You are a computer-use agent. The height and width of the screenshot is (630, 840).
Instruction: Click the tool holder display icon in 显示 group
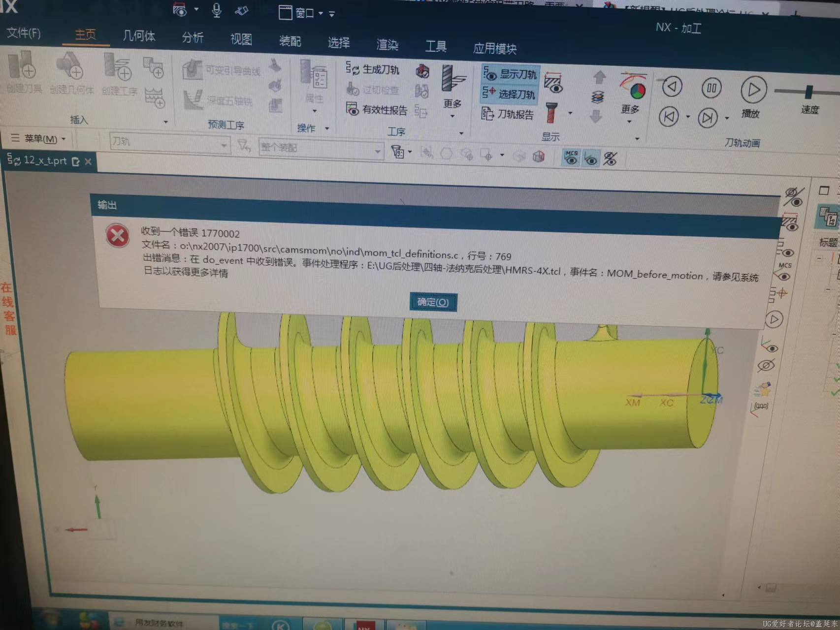pyautogui.click(x=551, y=113)
